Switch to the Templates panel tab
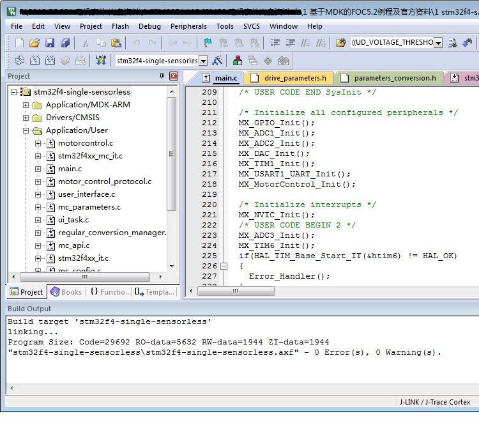This screenshot has width=479, height=448. 155,292
